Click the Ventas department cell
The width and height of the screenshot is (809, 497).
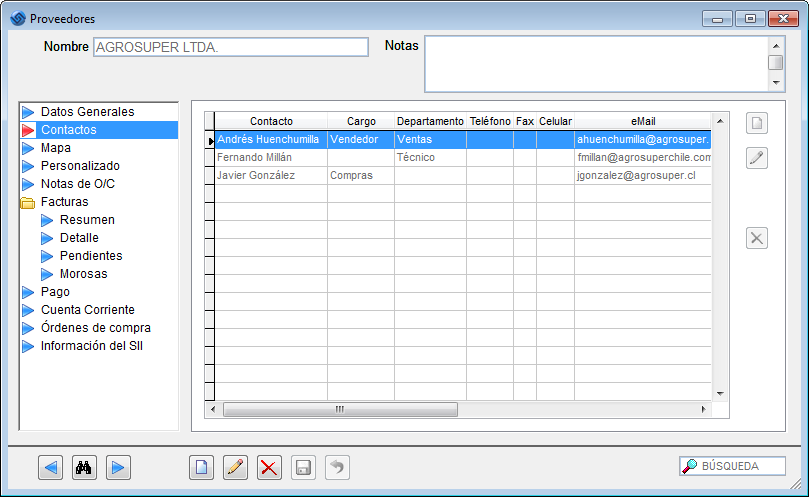pyautogui.click(x=430, y=139)
